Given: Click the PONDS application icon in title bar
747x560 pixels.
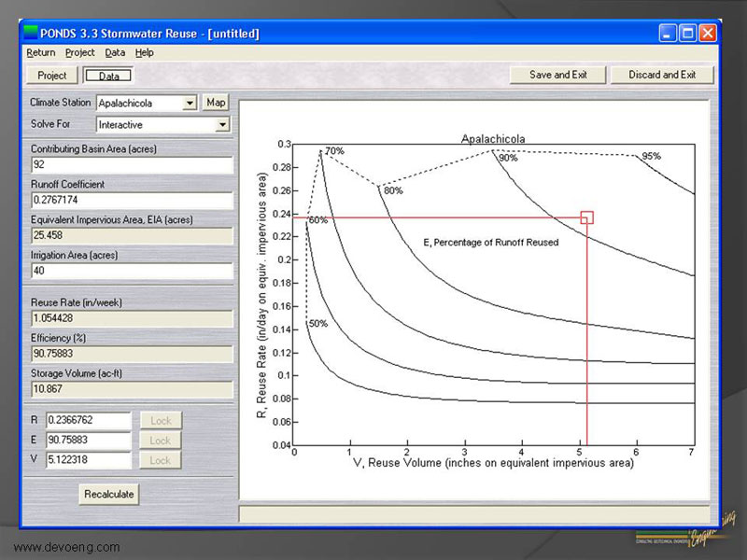Looking at the screenshot, I should point(31,33).
